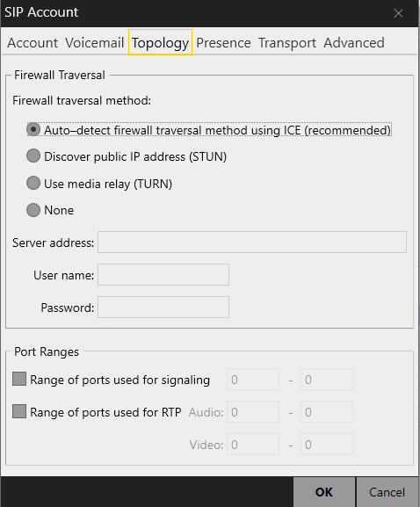Switch to the Advanced tab

click(354, 43)
